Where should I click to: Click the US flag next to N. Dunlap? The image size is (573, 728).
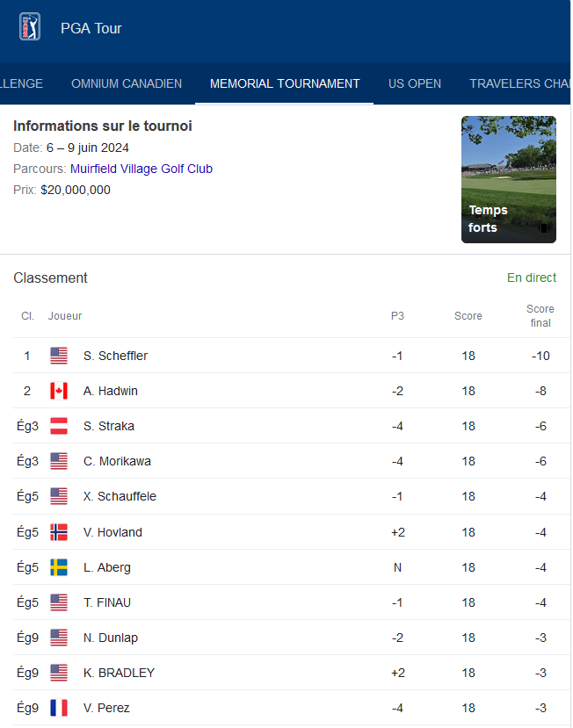(59, 638)
